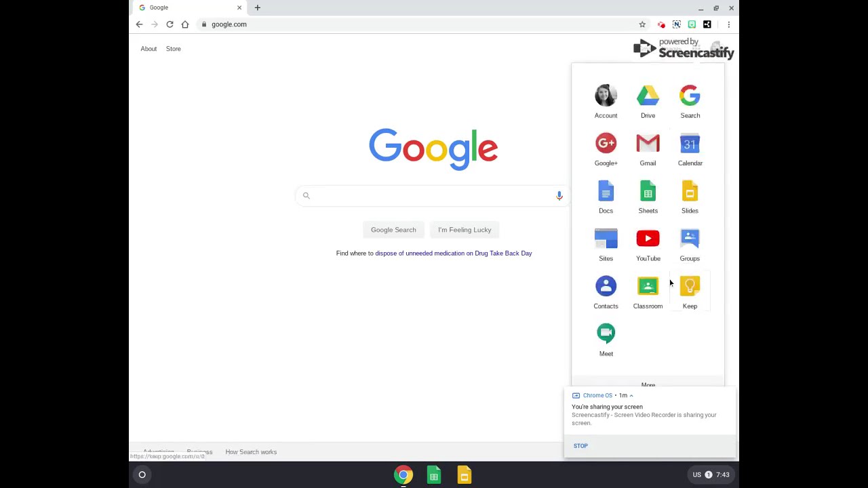Open Groups from apps grid
This screenshot has width=868, height=488.
(690, 245)
